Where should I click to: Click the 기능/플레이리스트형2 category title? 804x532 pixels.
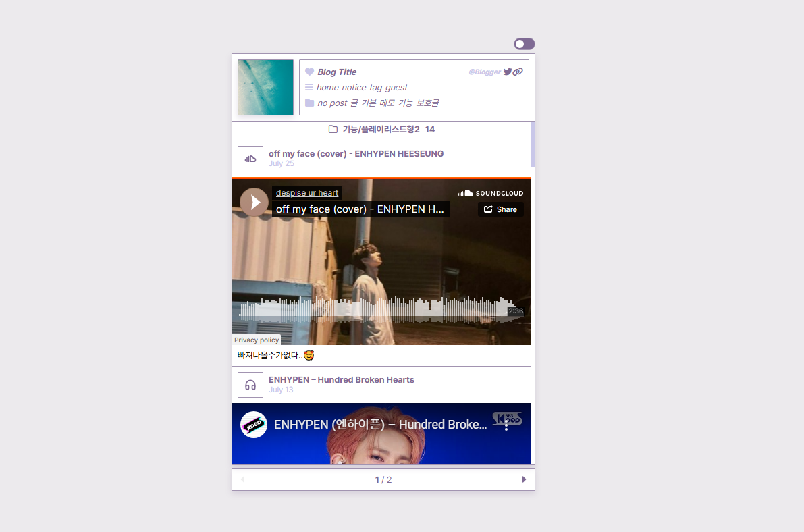[381, 129]
